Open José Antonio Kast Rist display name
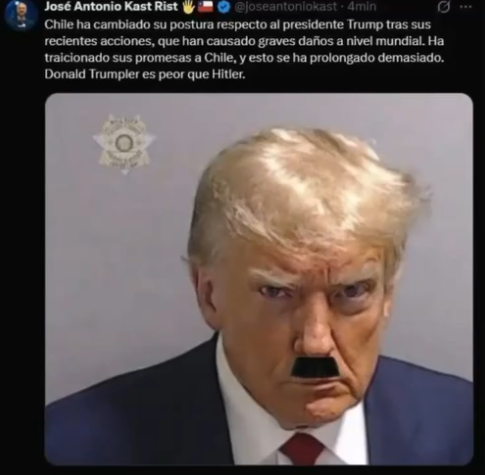 click(x=111, y=7)
